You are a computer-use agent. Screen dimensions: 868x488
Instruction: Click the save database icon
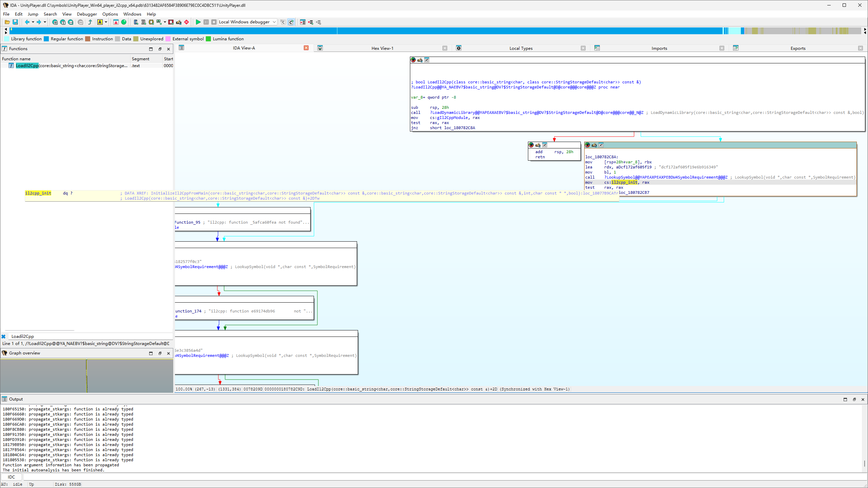(x=15, y=22)
